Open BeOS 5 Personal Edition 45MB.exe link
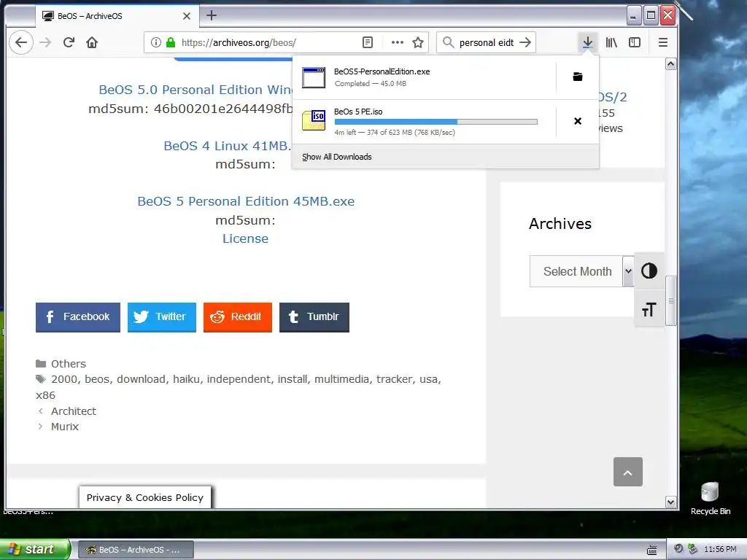 [x=246, y=201]
